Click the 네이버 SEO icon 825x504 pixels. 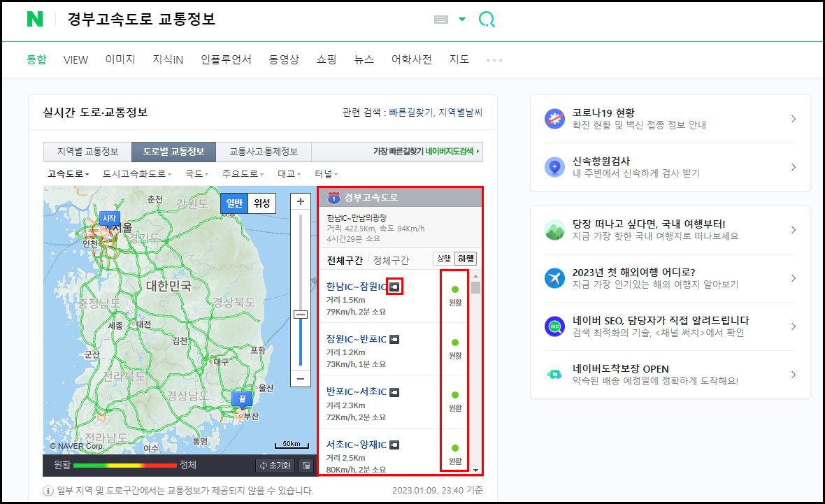[554, 326]
